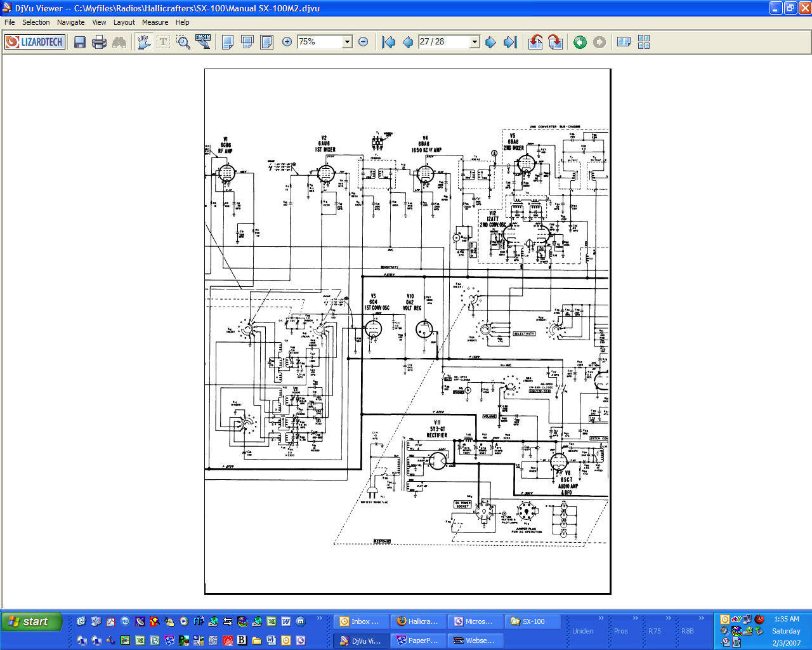This screenshot has height=650, width=812.
Task: Print the schematic using the printer icon
Action: 99,43
